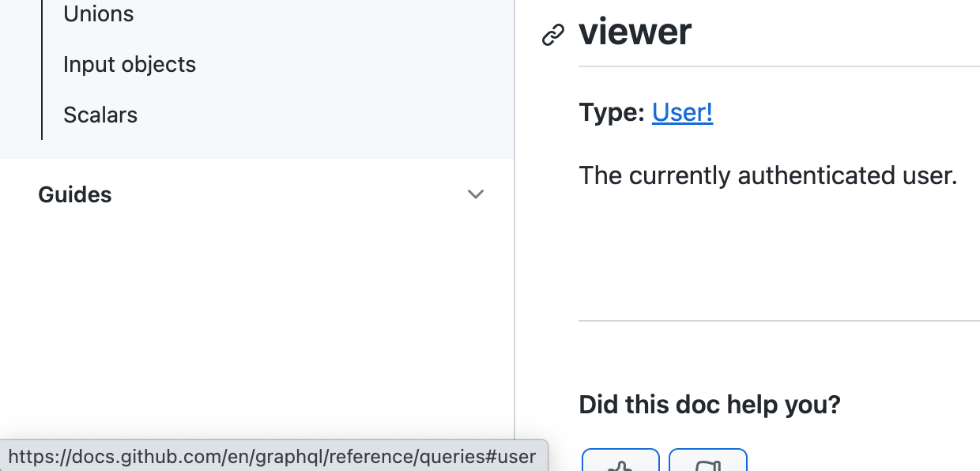
Task: Click the status bar URL preview
Action: (x=273, y=456)
